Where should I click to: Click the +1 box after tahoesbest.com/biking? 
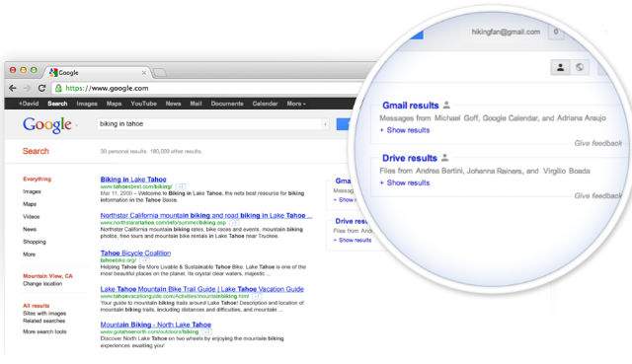(x=182, y=186)
